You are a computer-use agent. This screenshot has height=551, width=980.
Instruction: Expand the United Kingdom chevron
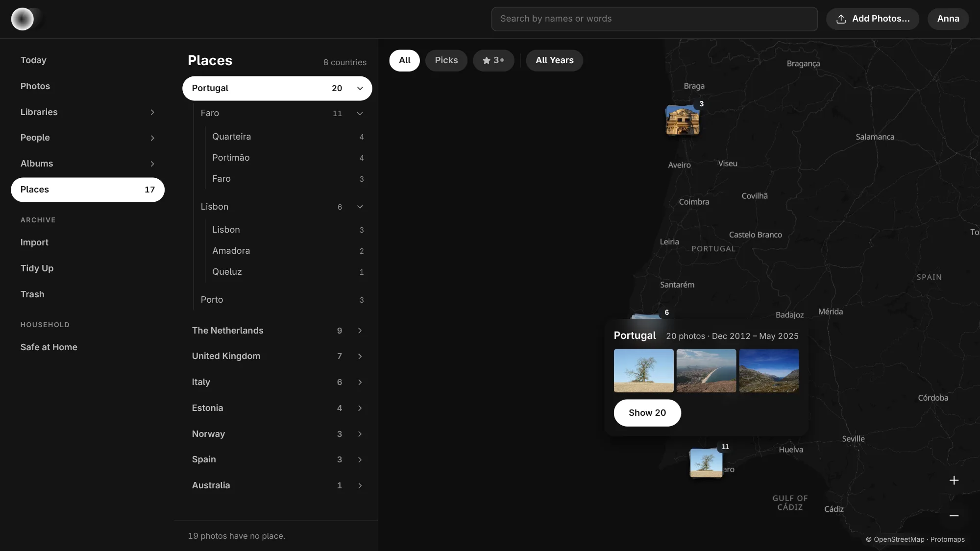click(360, 357)
